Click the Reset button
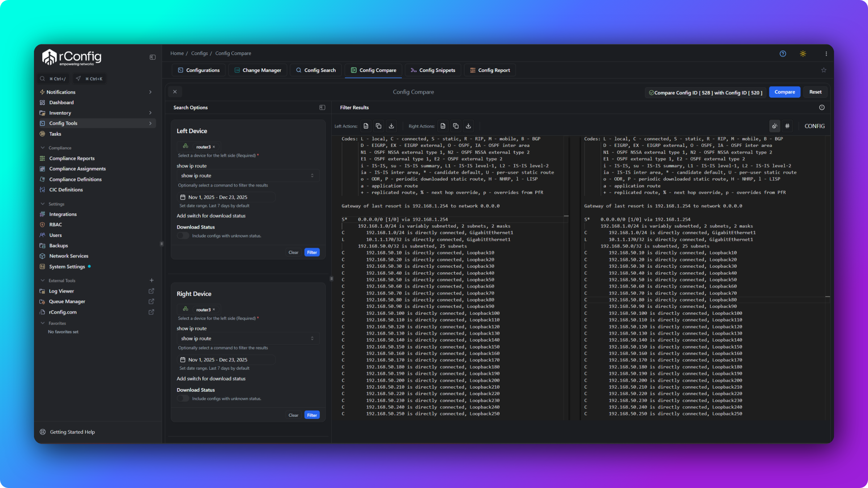 click(815, 92)
